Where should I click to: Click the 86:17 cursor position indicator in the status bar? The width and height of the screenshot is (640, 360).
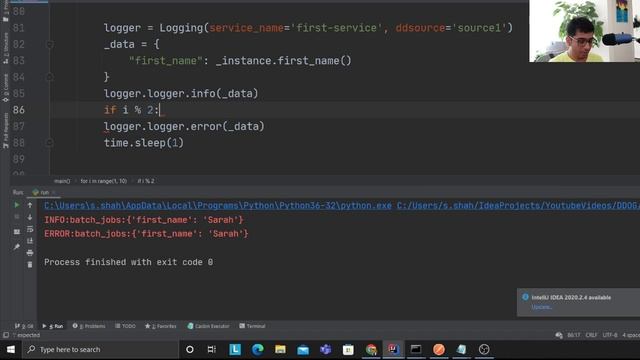coord(573,335)
